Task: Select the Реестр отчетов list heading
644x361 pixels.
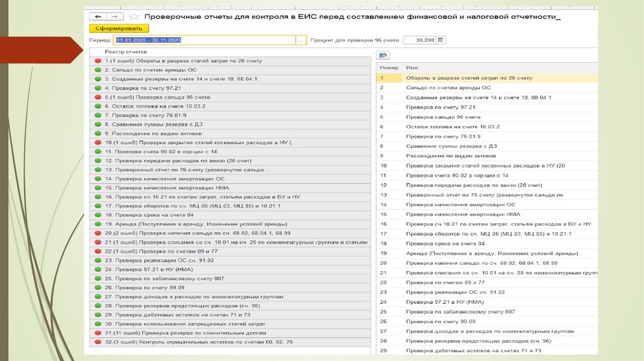Action: (126, 52)
